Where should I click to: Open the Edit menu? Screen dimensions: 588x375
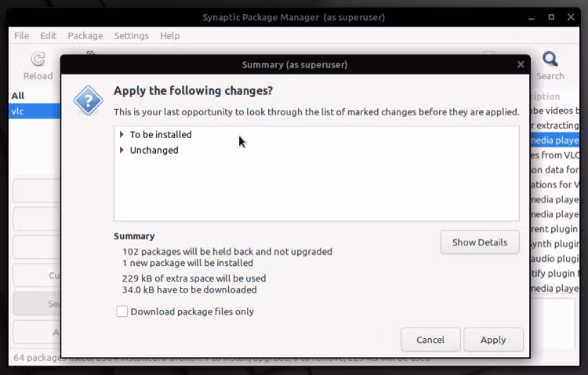click(49, 35)
